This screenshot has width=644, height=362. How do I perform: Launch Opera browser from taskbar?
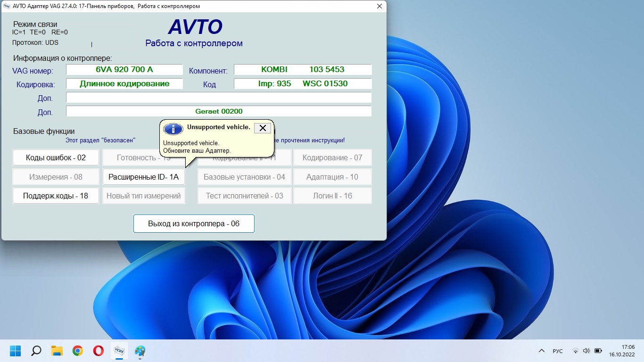[x=98, y=351]
